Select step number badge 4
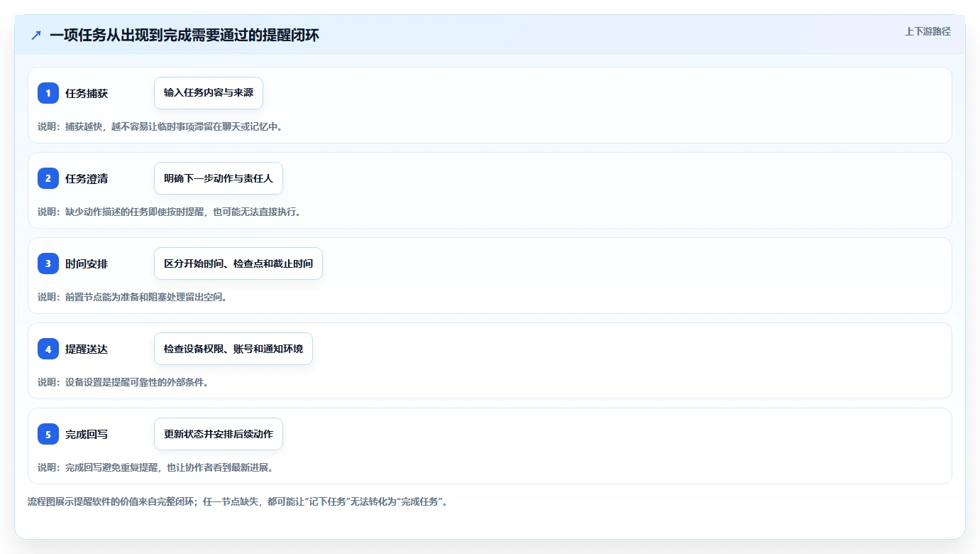Image resolution: width=980 pixels, height=554 pixels. (x=48, y=349)
